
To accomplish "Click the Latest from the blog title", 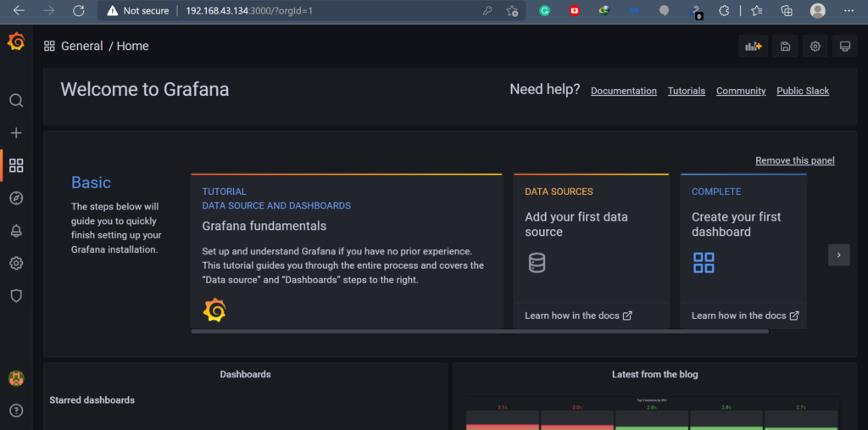I will pyautogui.click(x=655, y=375).
